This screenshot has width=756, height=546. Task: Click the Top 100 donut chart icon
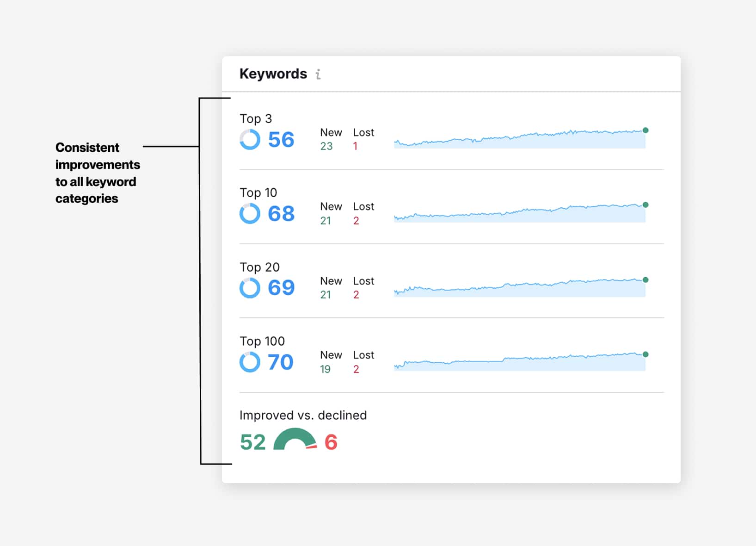(250, 362)
